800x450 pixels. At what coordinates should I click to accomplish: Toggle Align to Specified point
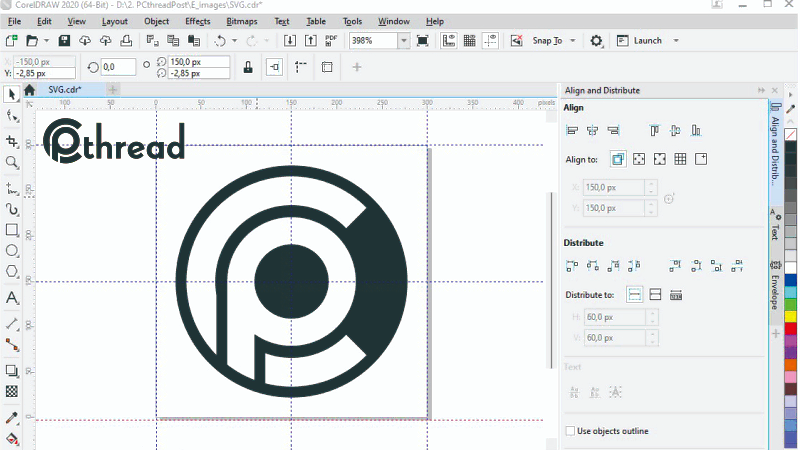click(701, 159)
